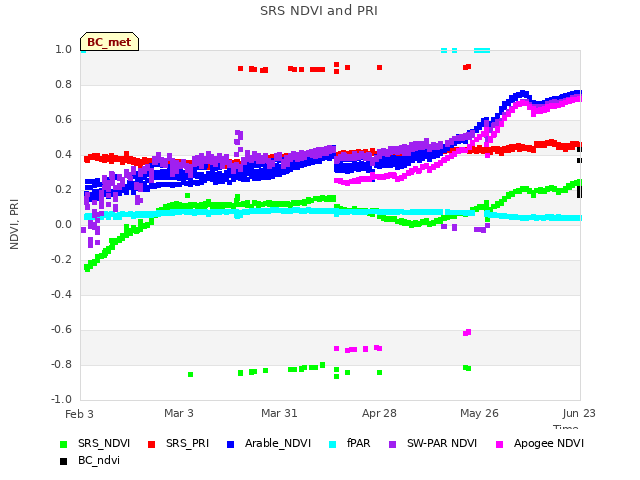Click the -1.0 y-axis tick label
Screen dimensions: 640x480
coord(61,400)
